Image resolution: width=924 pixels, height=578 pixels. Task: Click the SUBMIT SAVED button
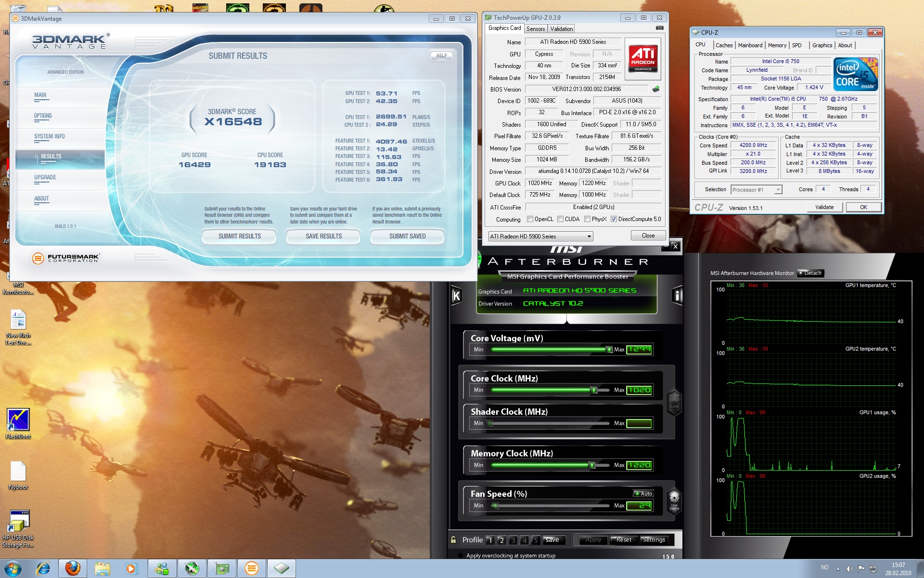(407, 236)
